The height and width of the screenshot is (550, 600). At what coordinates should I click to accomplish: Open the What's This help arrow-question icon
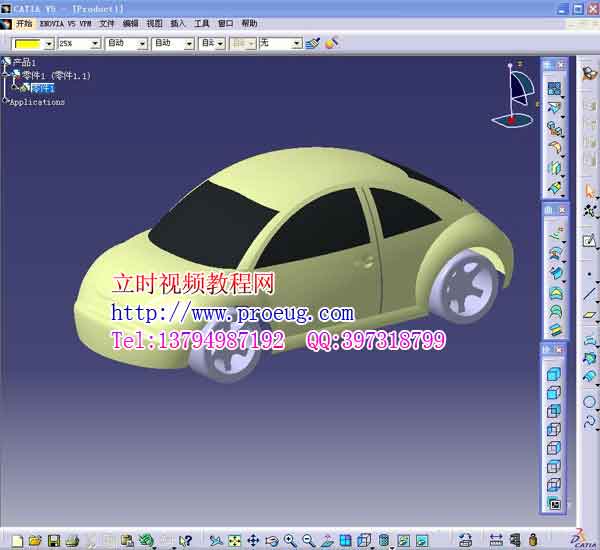186,540
